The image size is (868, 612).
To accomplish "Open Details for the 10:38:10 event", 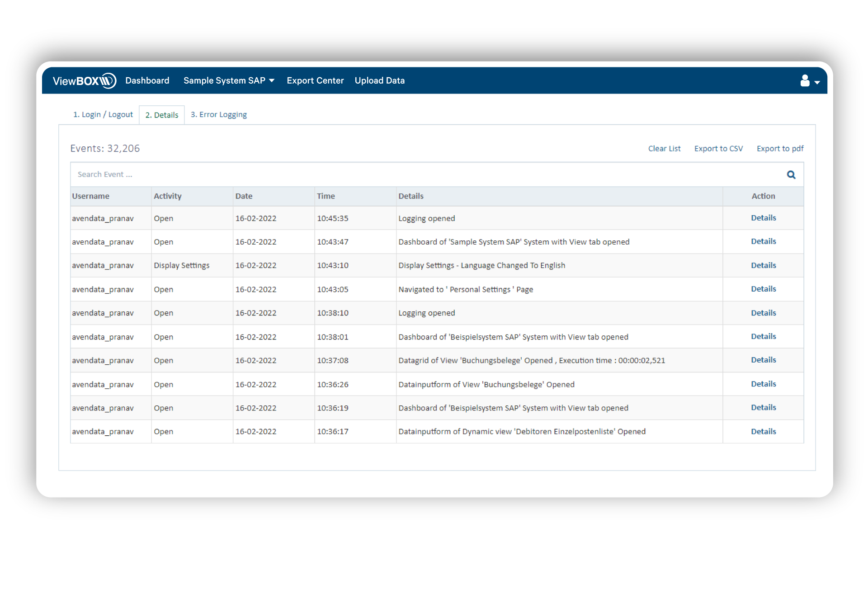I will point(763,313).
